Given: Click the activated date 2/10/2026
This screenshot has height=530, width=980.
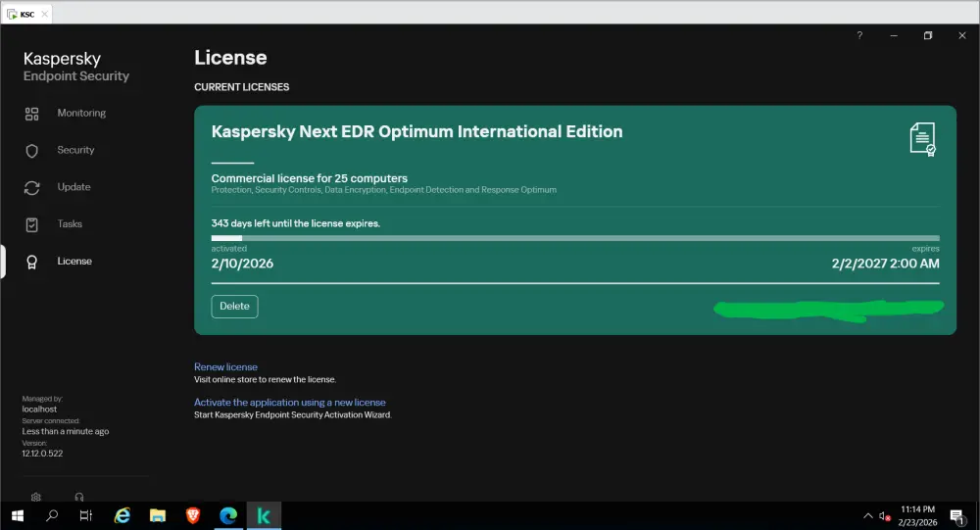Looking at the screenshot, I should click(x=242, y=264).
